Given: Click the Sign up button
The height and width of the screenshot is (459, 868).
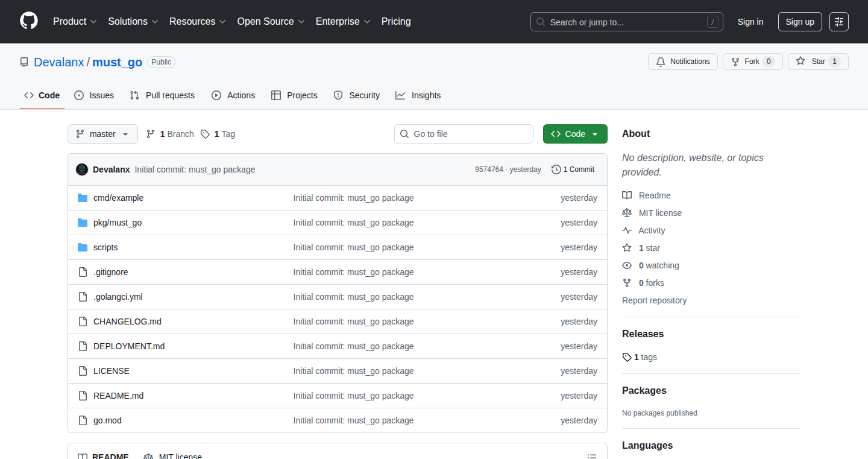Looking at the screenshot, I should pyautogui.click(x=800, y=22).
